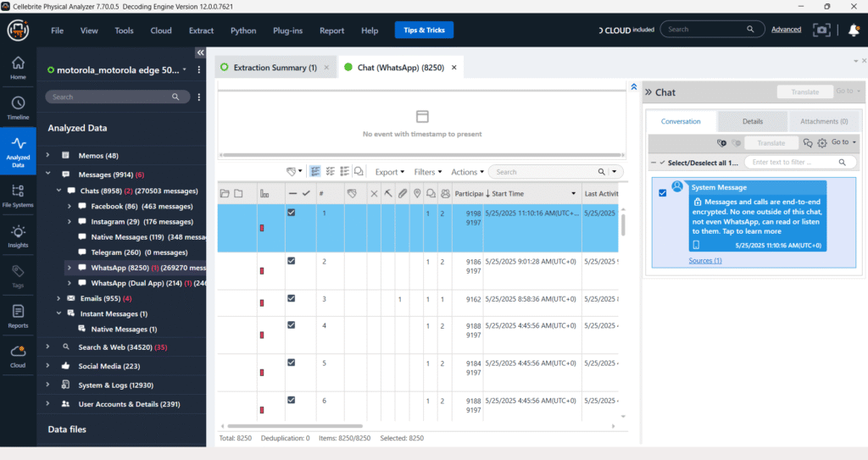Click the location pin column header
868x460 pixels.
[417, 194]
